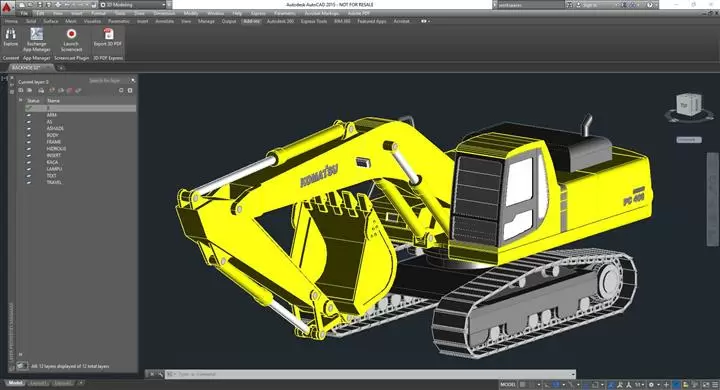Sort layers by the Name column header

tap(53, 100)
